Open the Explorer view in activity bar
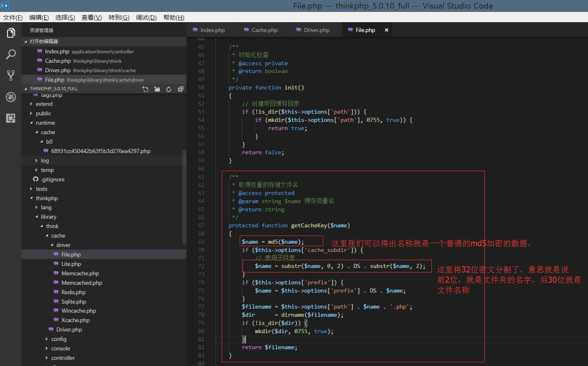This screenshot has height=366, width=588. (11, 33)
